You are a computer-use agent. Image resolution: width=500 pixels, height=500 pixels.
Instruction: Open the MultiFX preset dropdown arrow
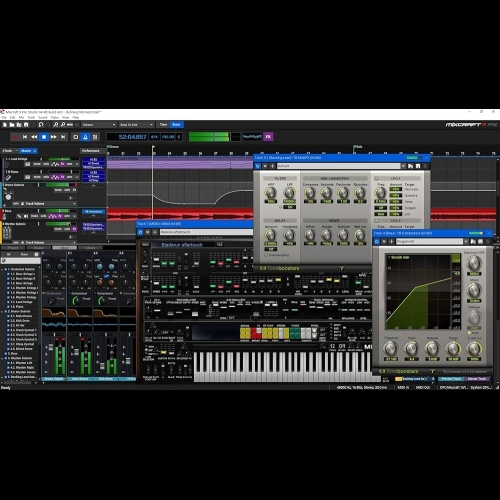pyautogui.click(x=403, y=166)
